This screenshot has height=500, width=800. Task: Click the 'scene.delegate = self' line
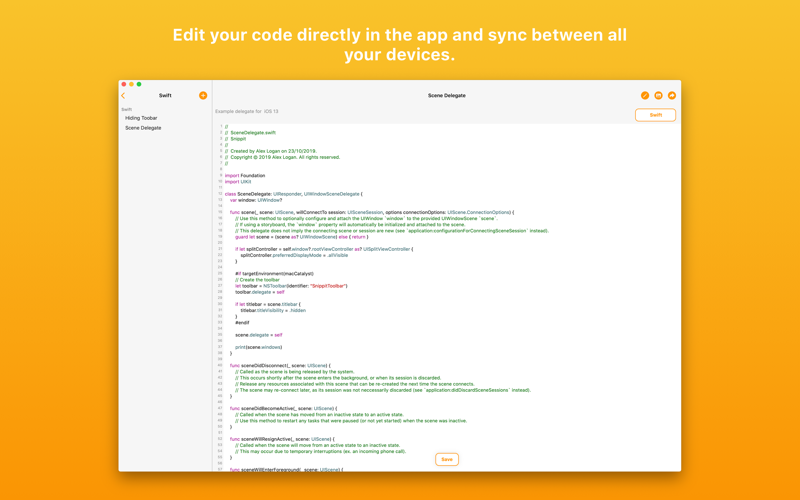259,335
